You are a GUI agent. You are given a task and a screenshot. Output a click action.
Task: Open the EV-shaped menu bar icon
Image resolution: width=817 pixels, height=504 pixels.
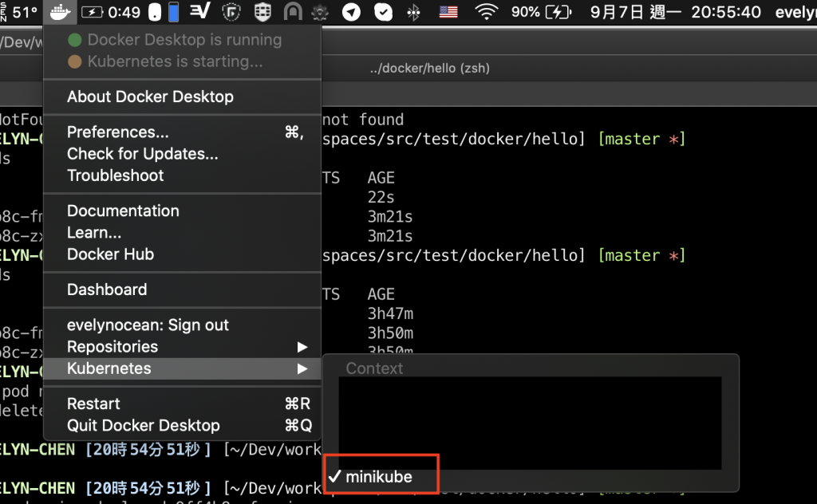coord(199,11)
